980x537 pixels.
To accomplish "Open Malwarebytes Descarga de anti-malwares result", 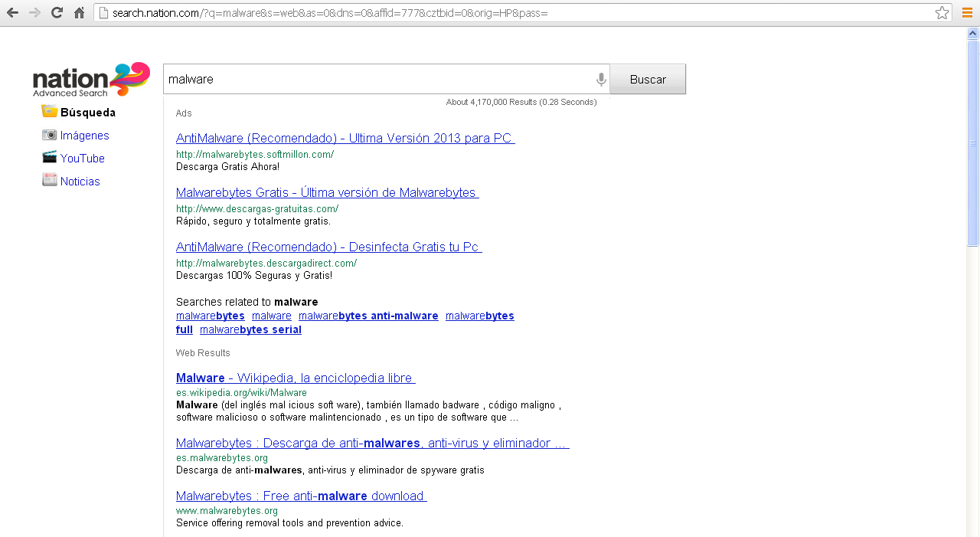I will tap(373, 444).
